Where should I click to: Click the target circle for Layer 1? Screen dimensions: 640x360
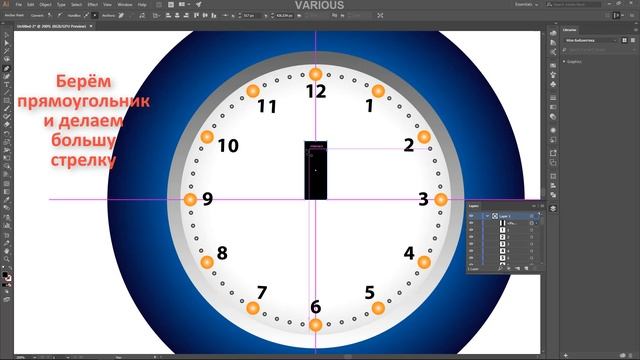click(531, 216)
